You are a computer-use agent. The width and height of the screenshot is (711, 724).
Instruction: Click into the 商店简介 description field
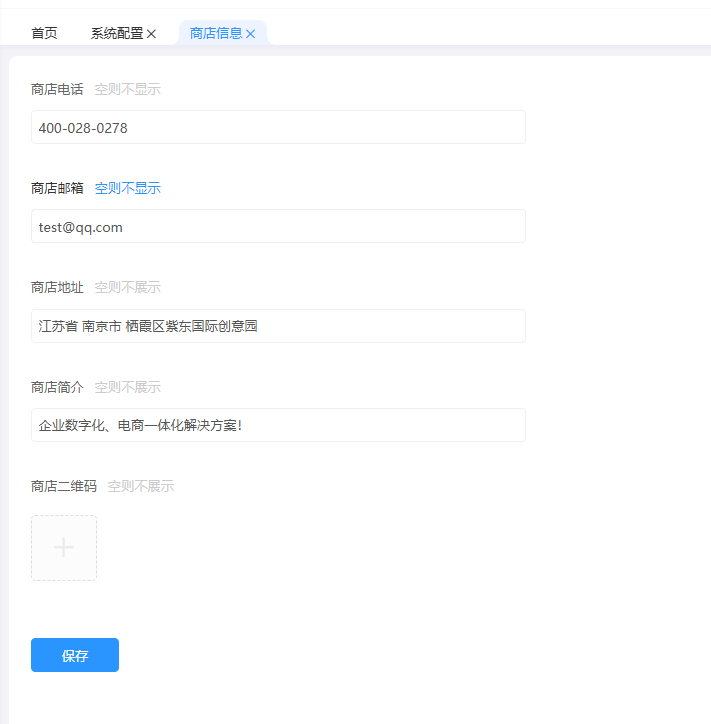[278, 425]
